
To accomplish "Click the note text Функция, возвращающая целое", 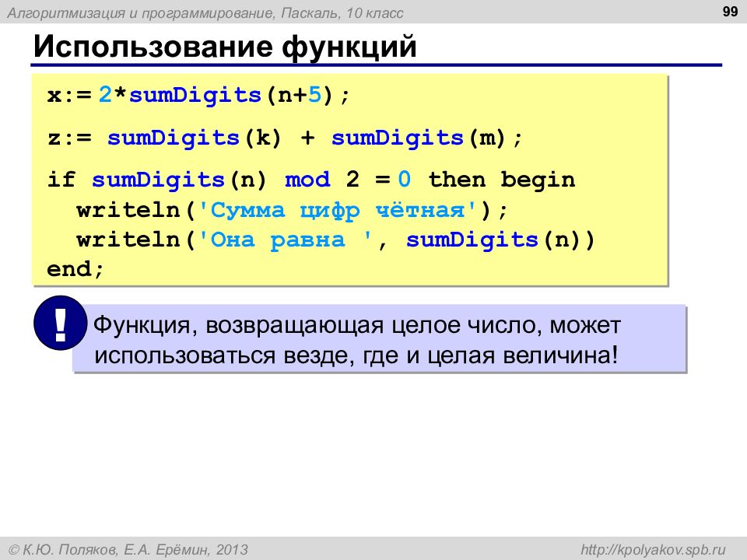I will coord(356,325).
